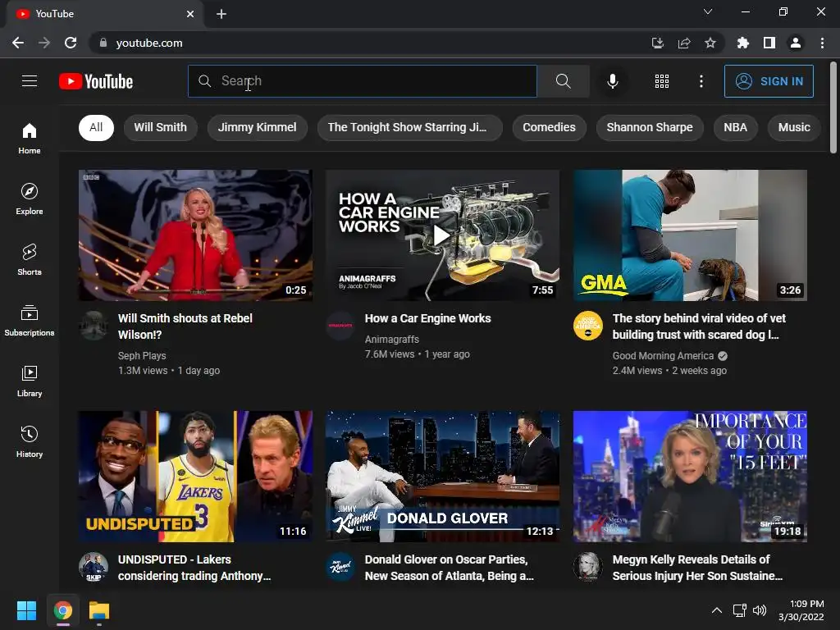Screen dimensions: 840x630
Task: Play the Donald Glover Kimmel thumbnail
Action: (x=442, y=477)
